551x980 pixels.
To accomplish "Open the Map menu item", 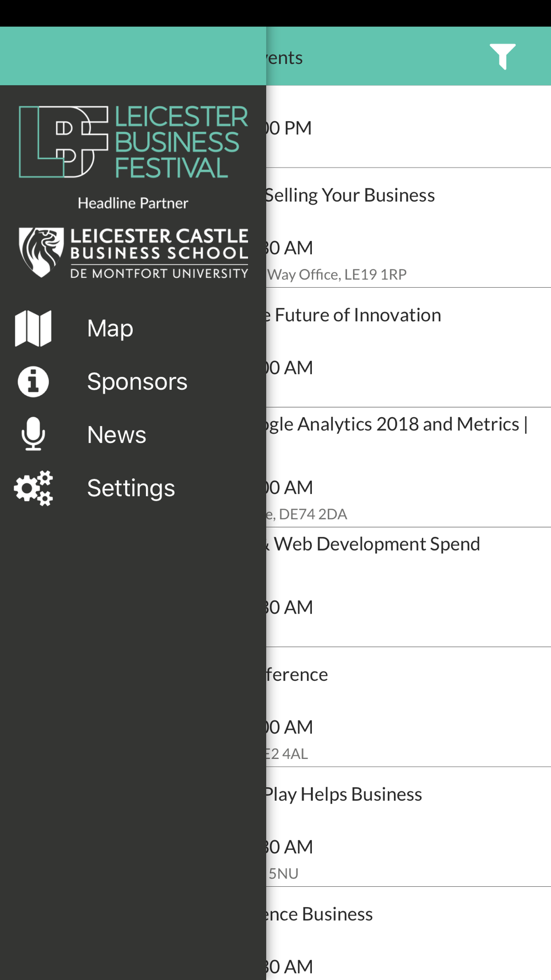I will coord(110,329).
